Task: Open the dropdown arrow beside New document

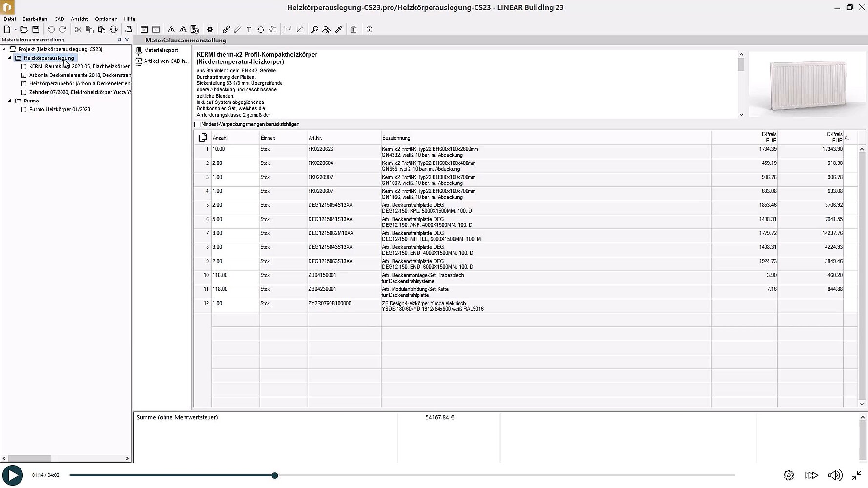Action: pyautogui.click(x=16, y=30)
